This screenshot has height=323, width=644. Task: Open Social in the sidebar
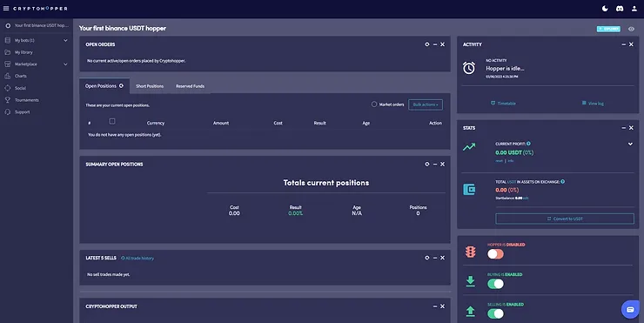20,88
